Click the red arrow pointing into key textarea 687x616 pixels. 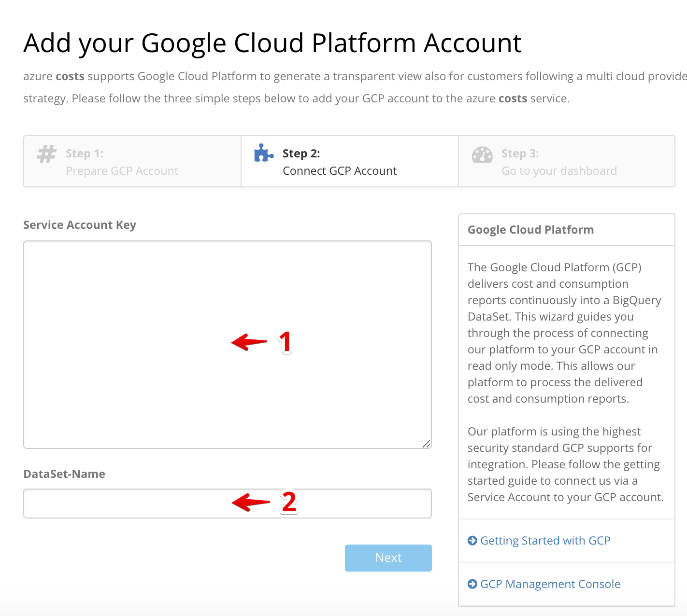click(249, 342)
